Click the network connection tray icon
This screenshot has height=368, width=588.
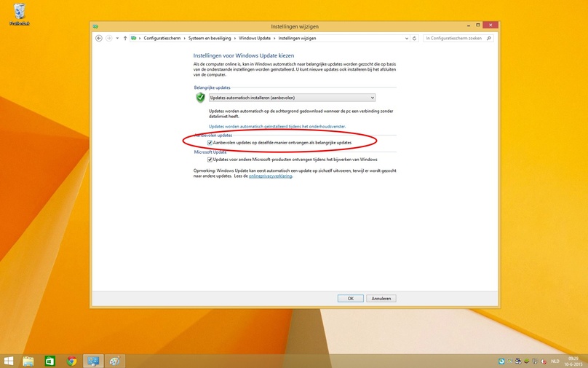535,361
